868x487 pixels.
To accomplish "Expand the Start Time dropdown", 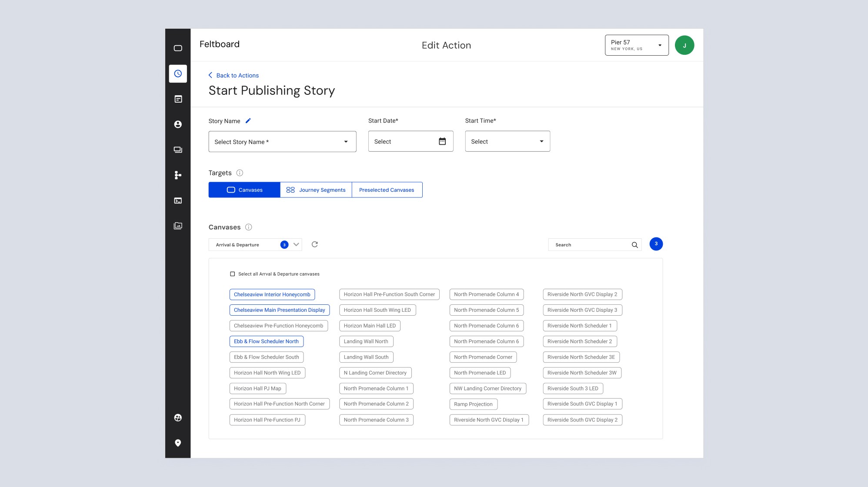I will click(x=507, y=141).
